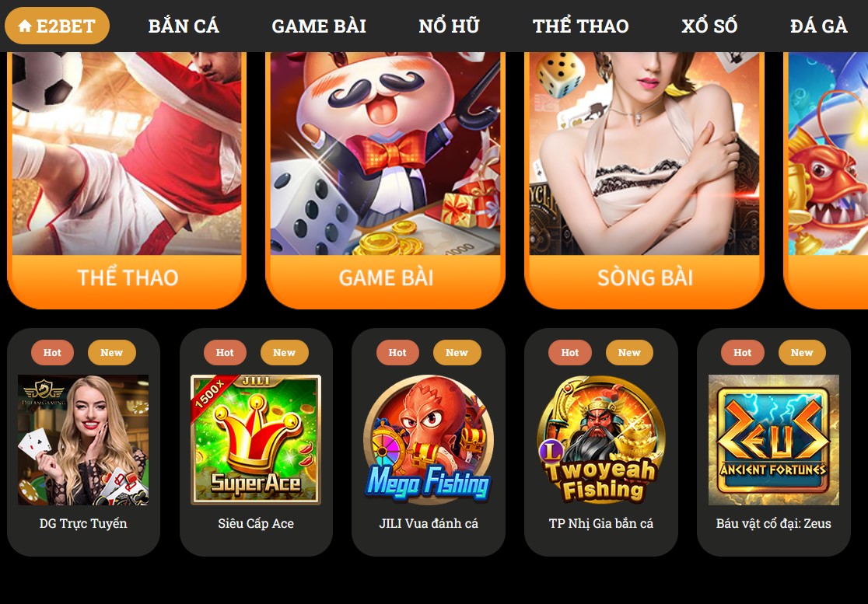Viewport: 868px width, 604px height.
Task: Open the Mega Fishing game icon
Action: [428, 440]
